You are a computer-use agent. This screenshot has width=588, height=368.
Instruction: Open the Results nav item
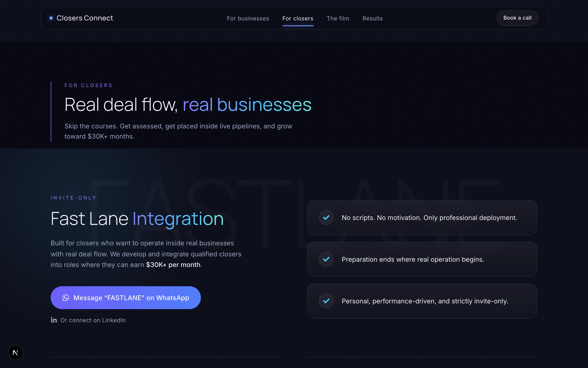(372, 18)
